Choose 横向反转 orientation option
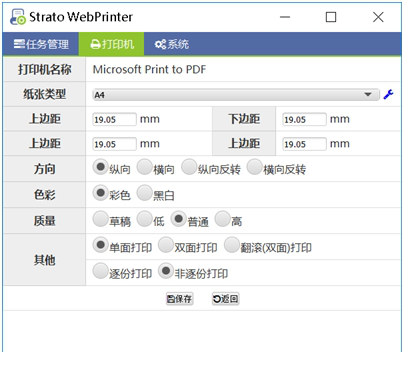Viewport: 404px width, 366px height. click(254, 167)
